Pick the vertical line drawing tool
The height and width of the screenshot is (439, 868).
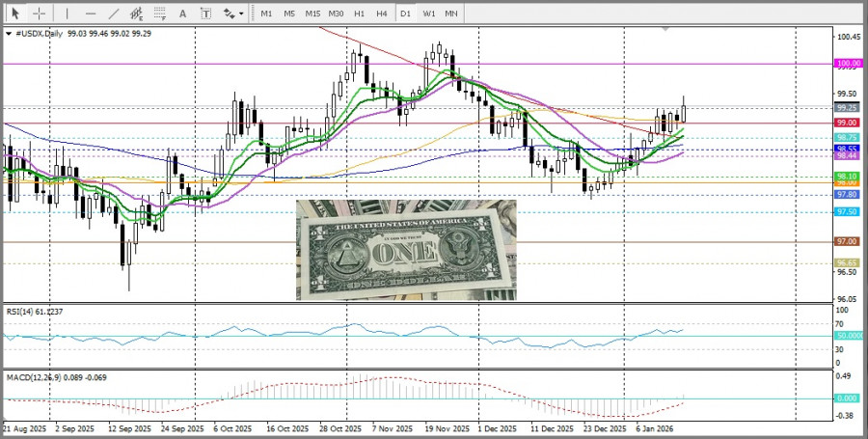67,14
